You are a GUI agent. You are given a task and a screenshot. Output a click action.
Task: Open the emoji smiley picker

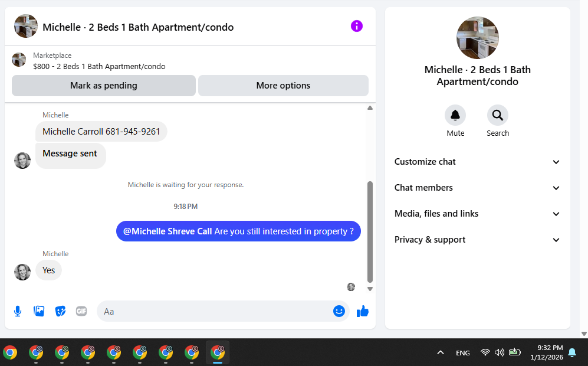click(339, 311)
